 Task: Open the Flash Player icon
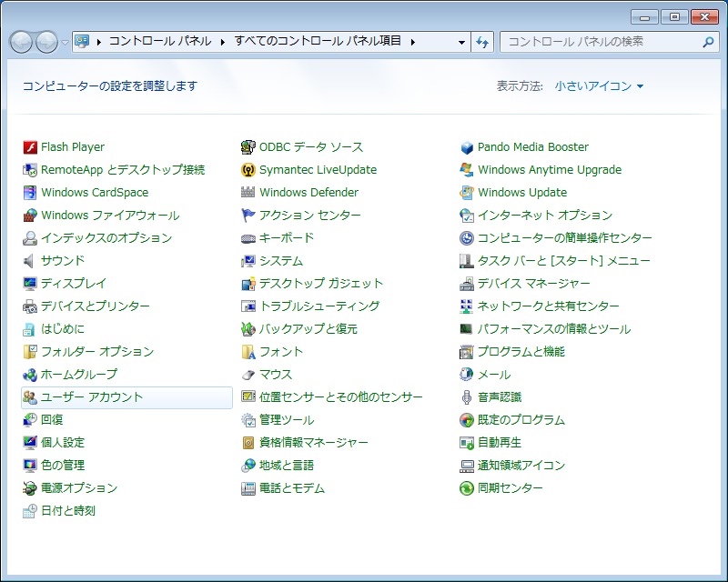[30, 147]
